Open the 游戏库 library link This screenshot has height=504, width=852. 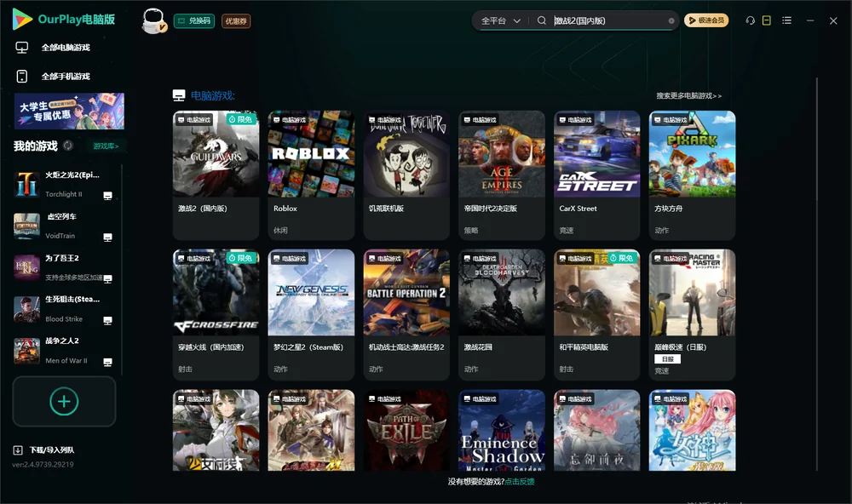click(x=106, y=146)
